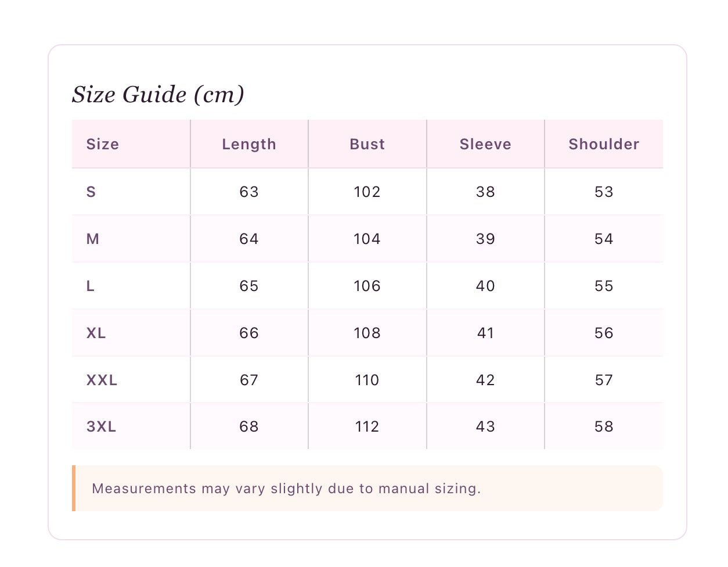728x567 pixels.
Task: Click shoulder value 56 for size XL
Action: [x=604, y=333]
